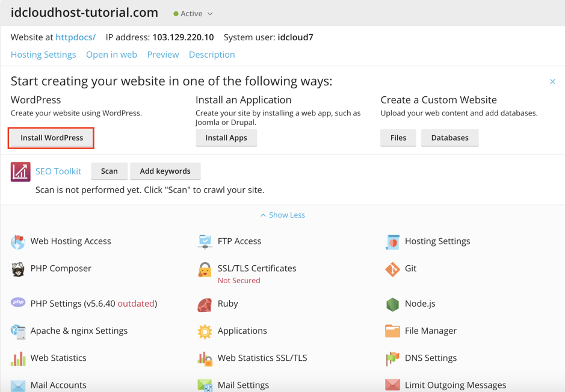Dismiss the website creation banner

[x=552, y=81]
